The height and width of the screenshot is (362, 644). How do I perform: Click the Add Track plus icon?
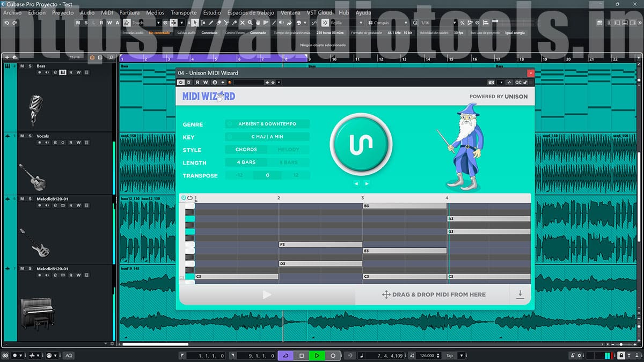(x=7, y=57)
